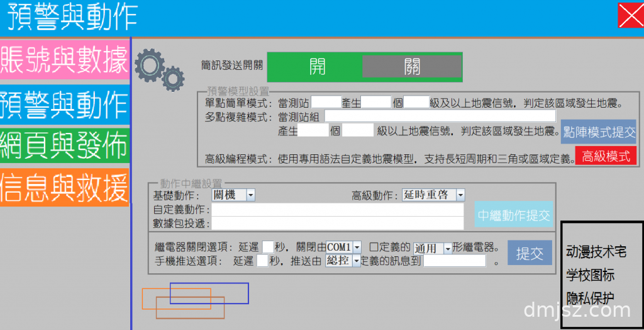Click the red 高級模式 button
Viewport: 644px width, 330px height.
point(606,156)
